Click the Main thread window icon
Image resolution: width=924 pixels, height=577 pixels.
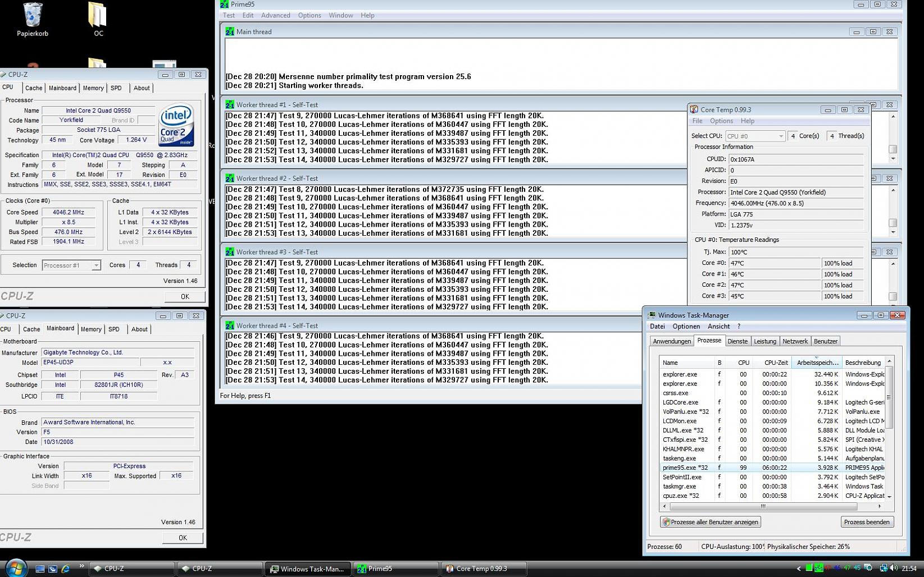click(x=229, y=31)
